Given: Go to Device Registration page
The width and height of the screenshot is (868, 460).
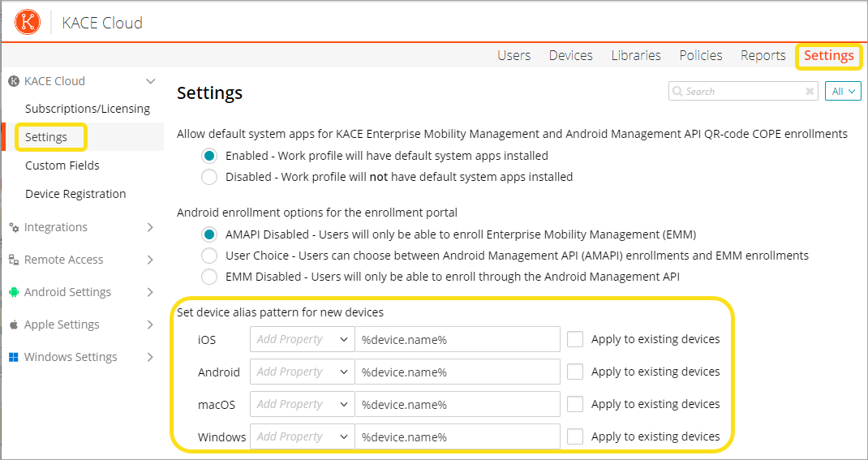Looking at the screenshot, I should [x=75, y=194].
